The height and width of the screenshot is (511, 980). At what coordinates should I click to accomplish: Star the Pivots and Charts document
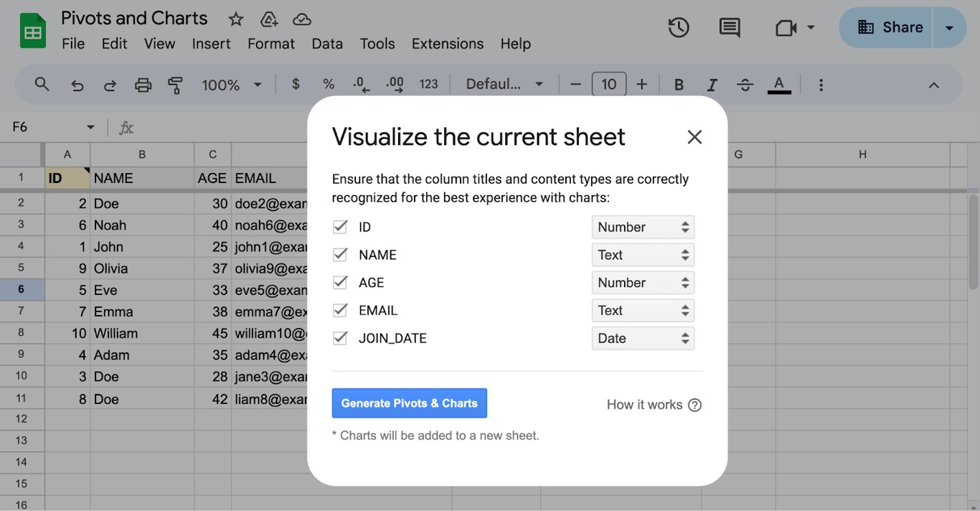(235, 19)
